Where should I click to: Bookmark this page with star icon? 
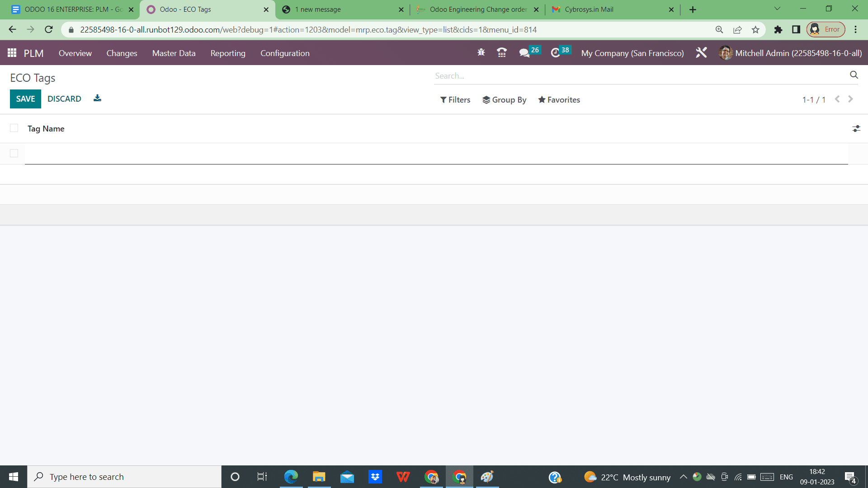(x=755, y=29)
